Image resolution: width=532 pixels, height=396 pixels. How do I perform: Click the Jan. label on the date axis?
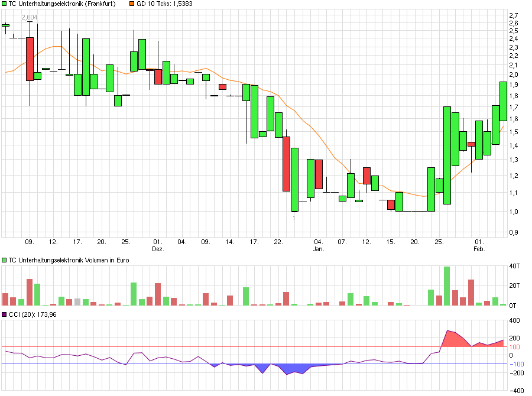(319, 248)
